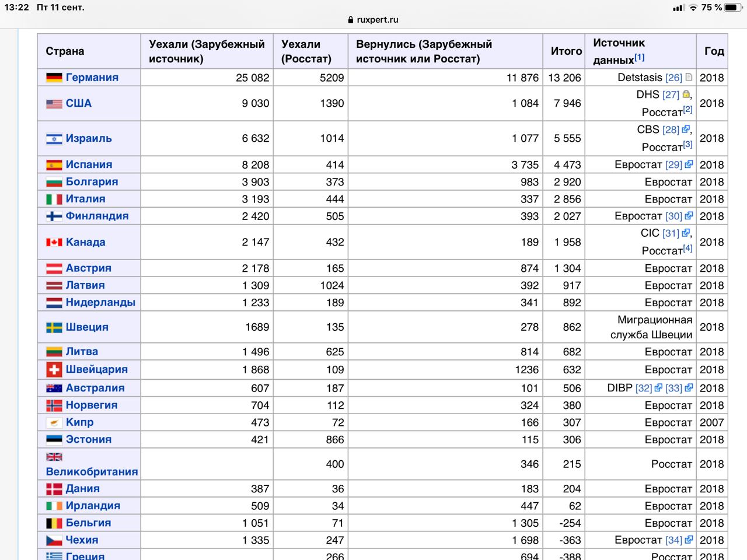The image size is (747, 560).
Task: Open footnote [4] after Росстат, Canada row
Action: pyautogui.click(x=688, y=248)
